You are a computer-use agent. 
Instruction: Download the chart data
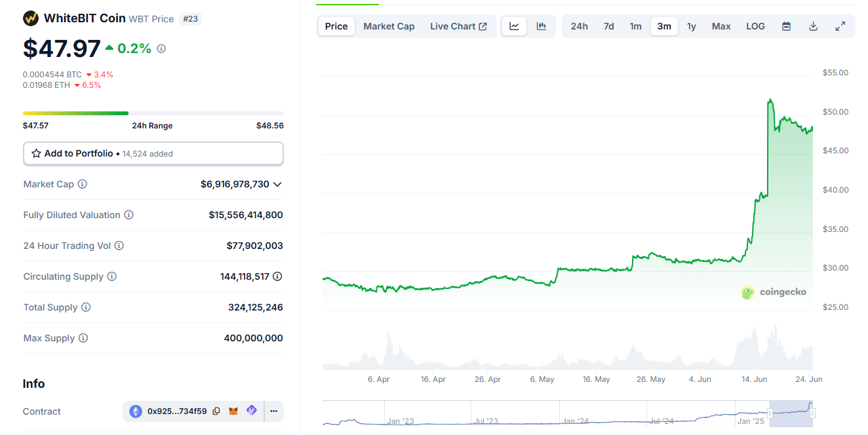pos(814,26)
